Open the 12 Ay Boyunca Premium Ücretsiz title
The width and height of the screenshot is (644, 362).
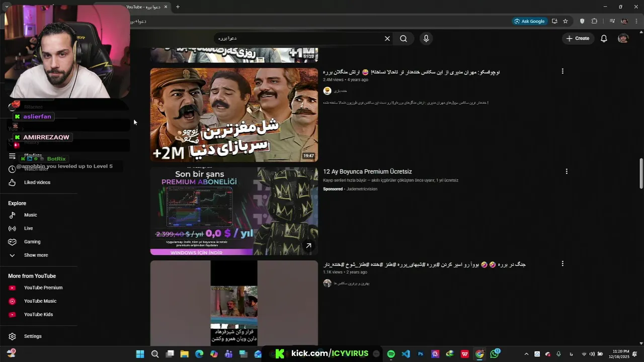pos(367,171)
